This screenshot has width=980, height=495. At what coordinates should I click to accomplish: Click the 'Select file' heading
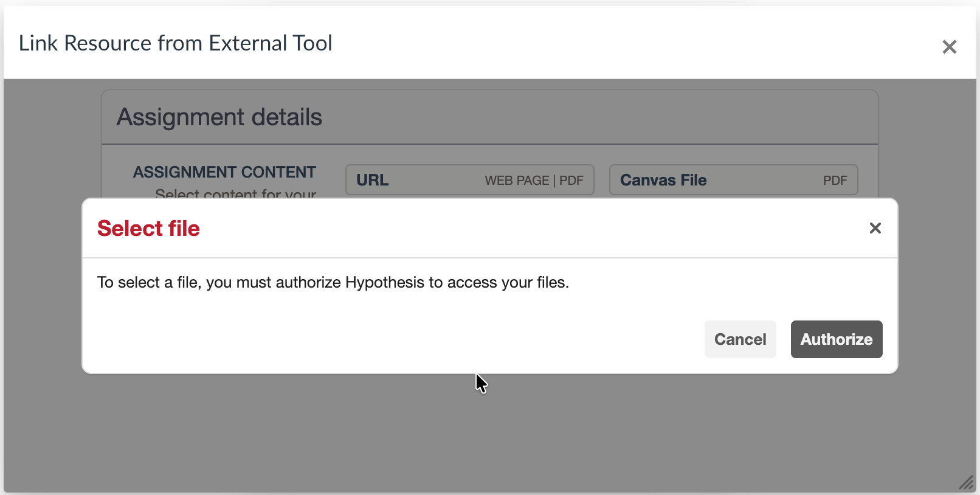148,229
